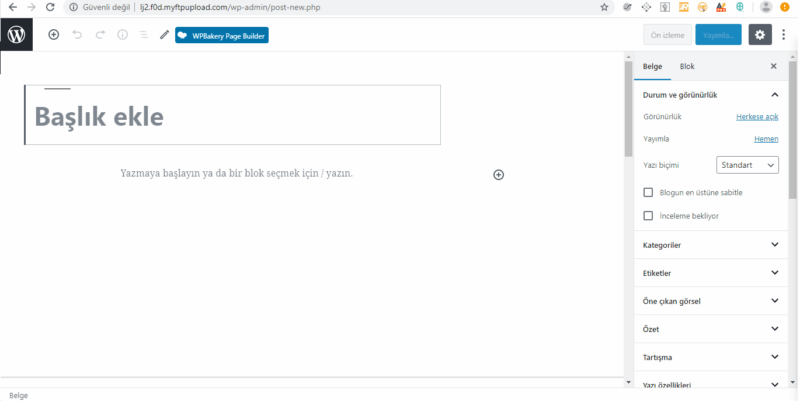Check the 'İnceleme bekliyor' checkbox
Image resolution: width=800 pixels, height=401 pixels.
(648, 215)
